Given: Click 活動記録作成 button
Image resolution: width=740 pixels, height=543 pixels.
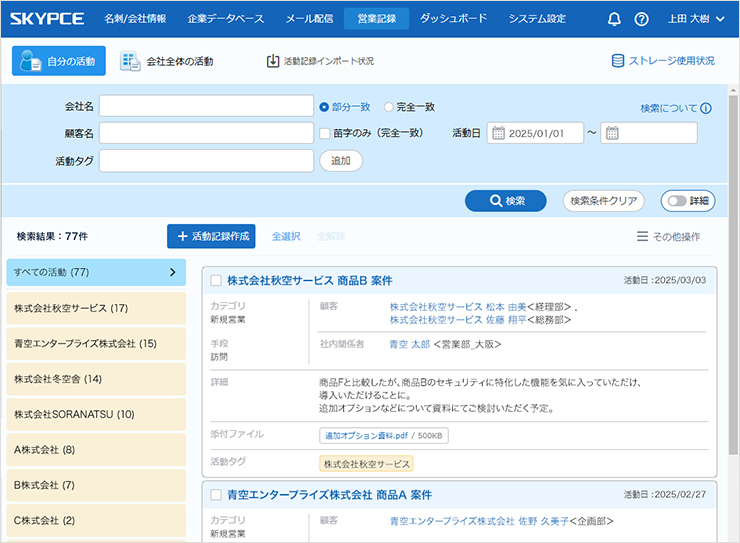Looking at the screenshot, I should pos(211,236).
